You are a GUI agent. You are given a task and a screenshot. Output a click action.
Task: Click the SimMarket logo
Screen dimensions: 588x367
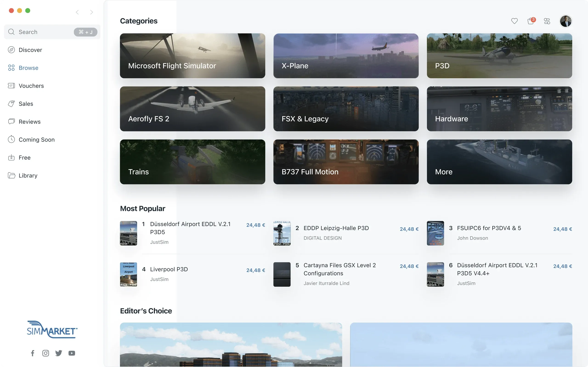[52, 329]
